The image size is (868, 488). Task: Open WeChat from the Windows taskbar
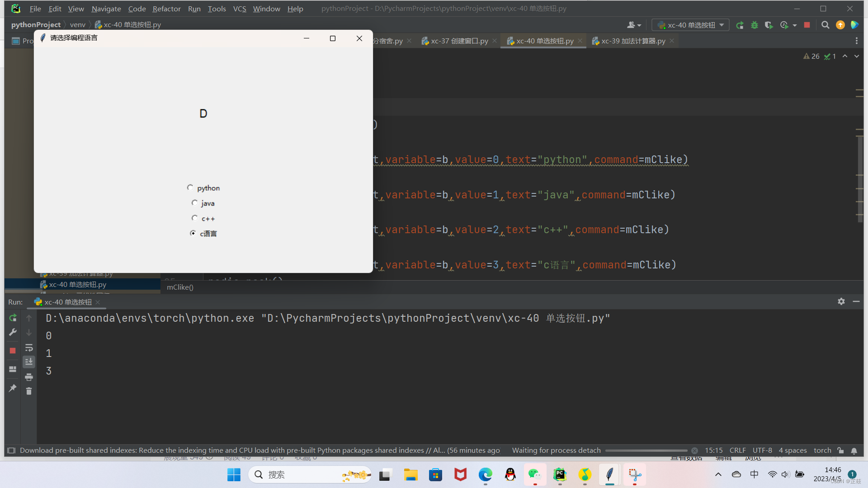(x=535, y=474)
